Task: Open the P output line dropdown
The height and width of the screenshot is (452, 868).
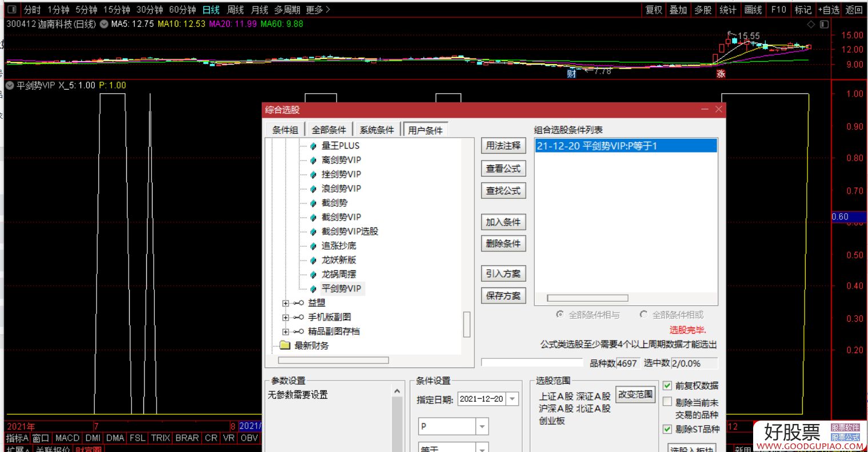Action: click(482, 426)
